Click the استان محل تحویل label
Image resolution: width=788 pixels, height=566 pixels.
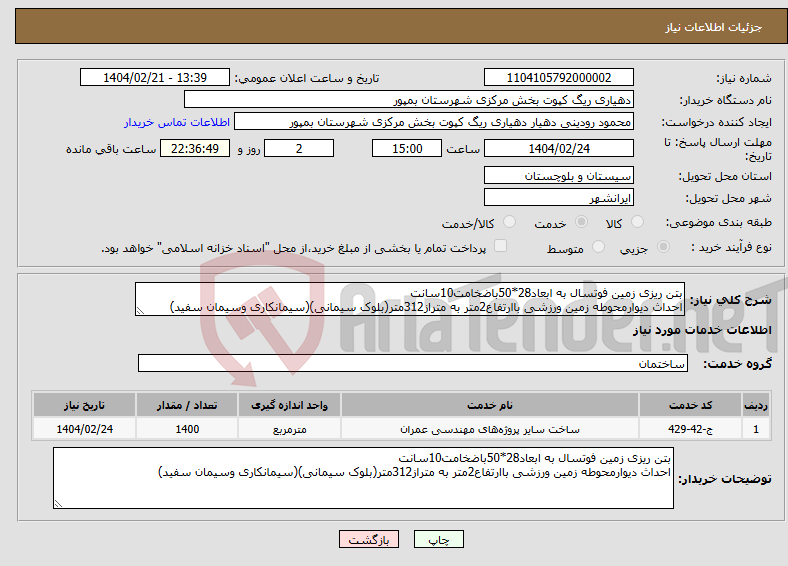click(725, 176)
